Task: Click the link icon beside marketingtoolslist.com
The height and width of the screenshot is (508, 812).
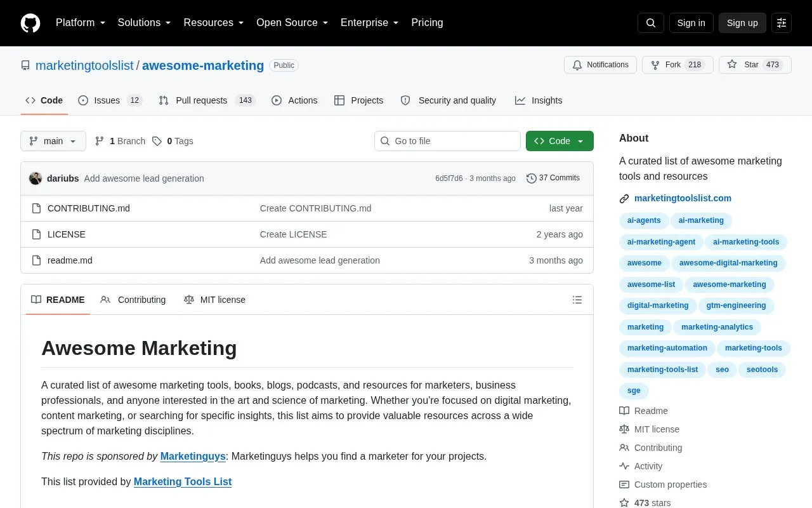Action: [624, 199]
